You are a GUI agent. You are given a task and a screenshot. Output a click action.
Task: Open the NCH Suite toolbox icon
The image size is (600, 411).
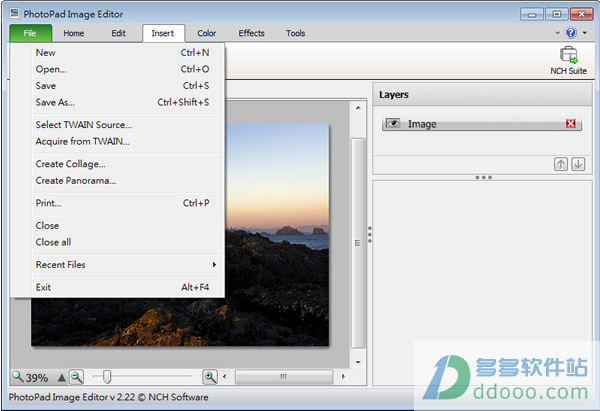point(568,55)
